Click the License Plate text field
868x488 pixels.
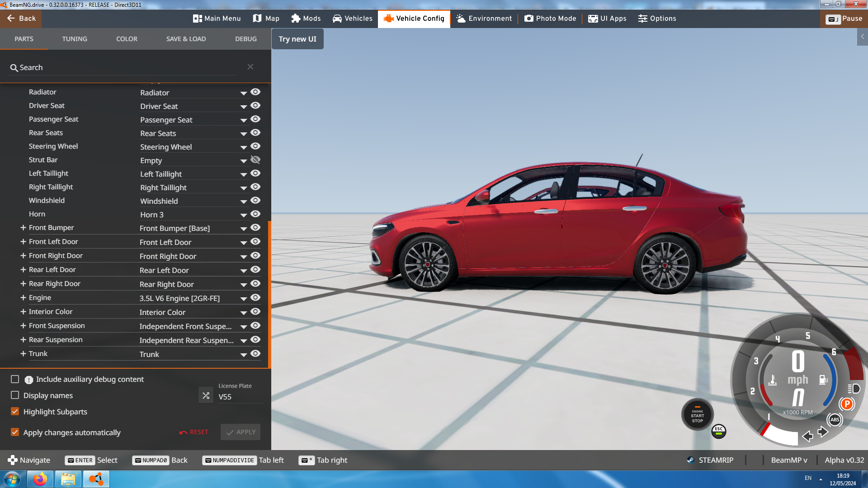[x=240, y=397]
